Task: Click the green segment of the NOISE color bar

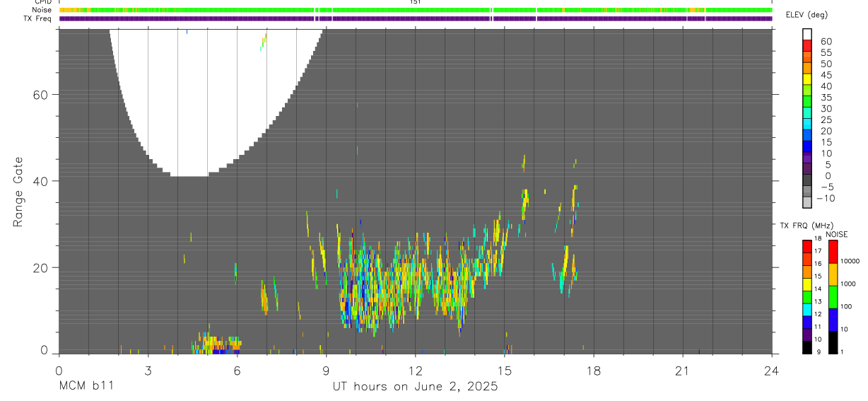Action: [833, 296]
